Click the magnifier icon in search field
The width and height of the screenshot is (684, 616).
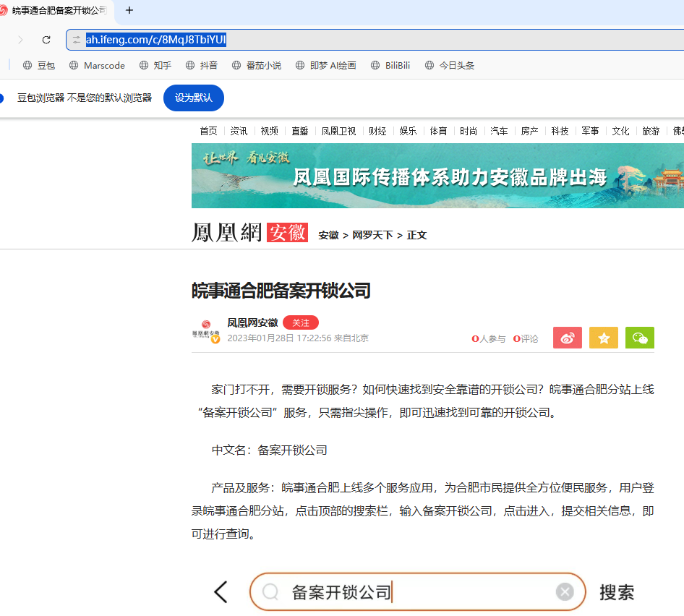click(x=270, y=592)
